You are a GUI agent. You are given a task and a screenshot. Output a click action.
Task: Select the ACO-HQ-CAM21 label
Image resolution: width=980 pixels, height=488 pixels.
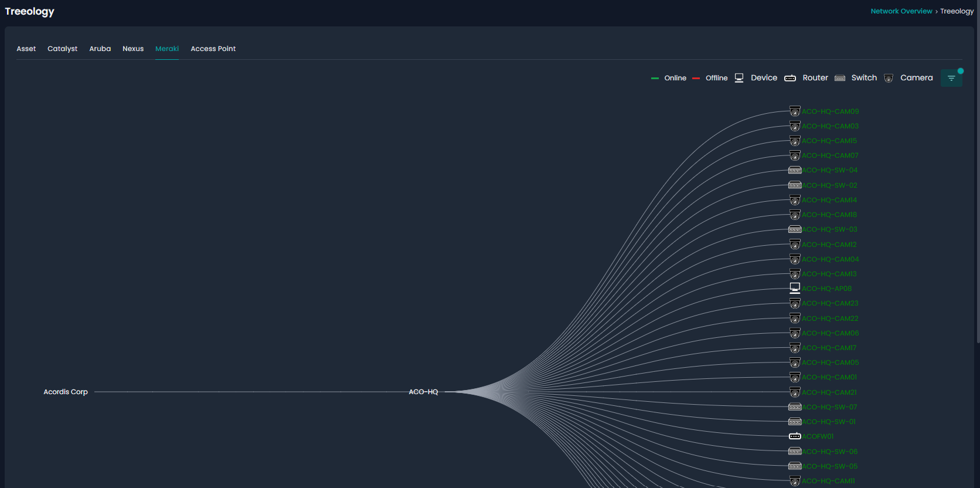[x=829, y=392]
